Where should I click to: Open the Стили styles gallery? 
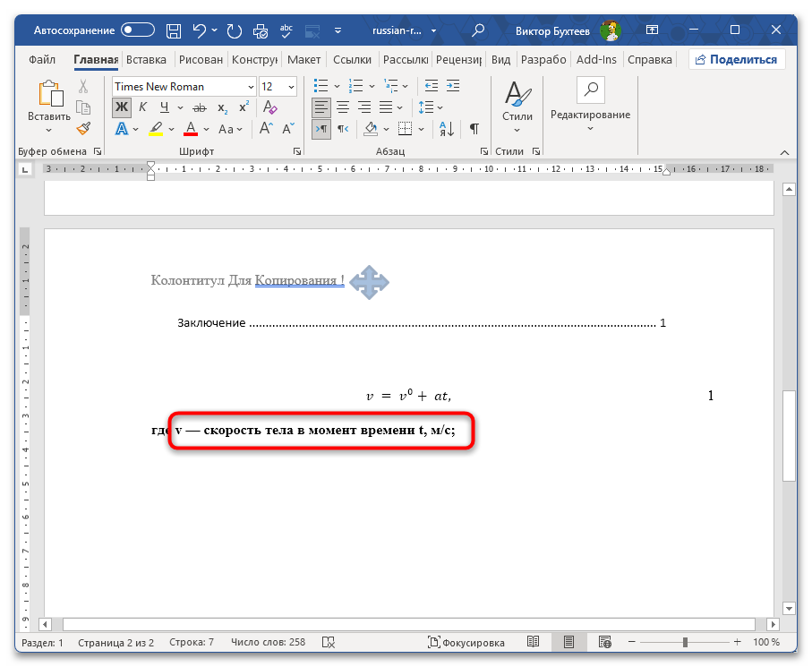tap(517, 107)
